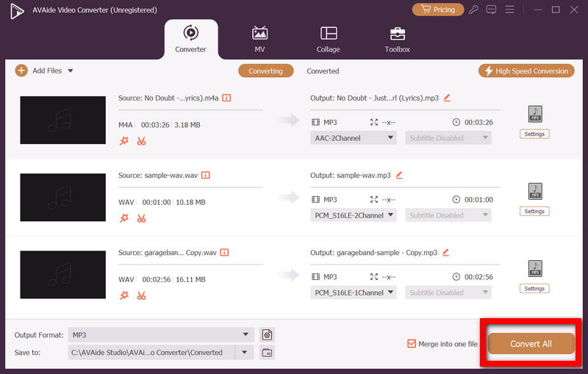Open PCM_S16LE-1Channel audio track dropdown
The image size is (588, 374).
tap(354, 292)
